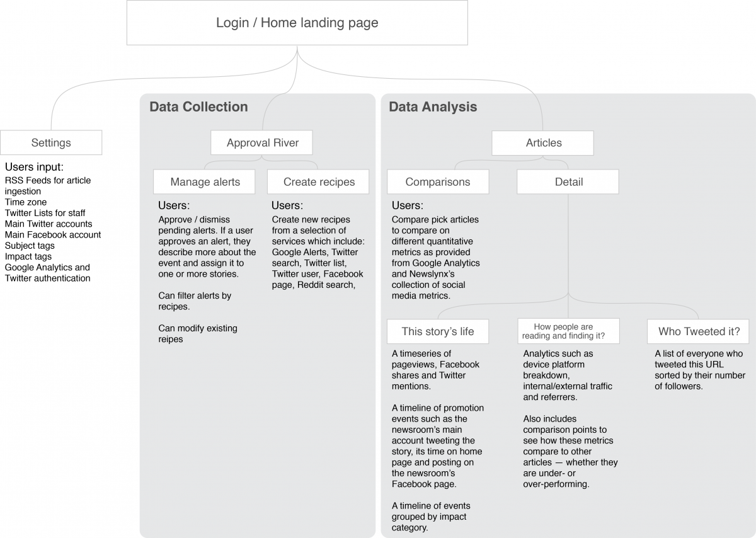Click the list of everyone who tweeted description
Viewport: 756px width, 538px height.
coord(699,370)
